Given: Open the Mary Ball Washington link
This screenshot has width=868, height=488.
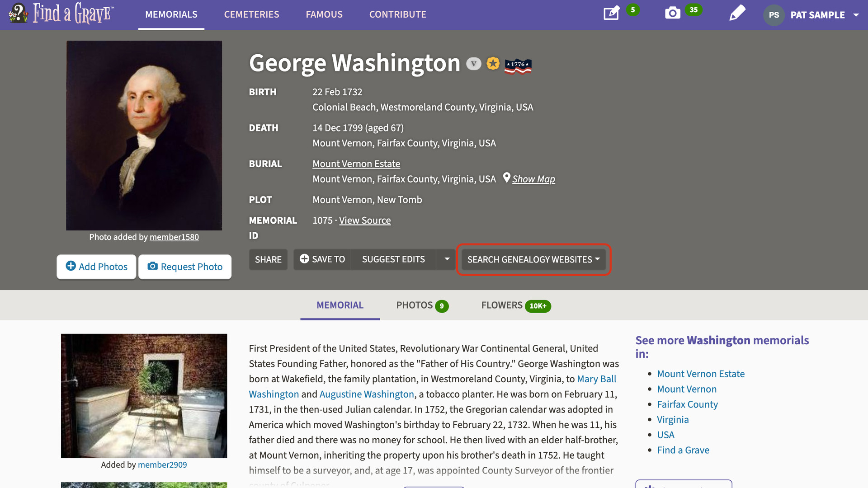Looking at the screenshot, I should pyautogui.click(x=597, y=379).
